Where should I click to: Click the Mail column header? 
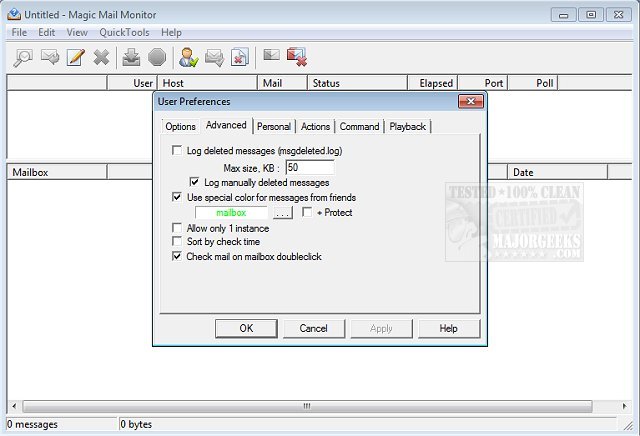[x=282, y=83]
